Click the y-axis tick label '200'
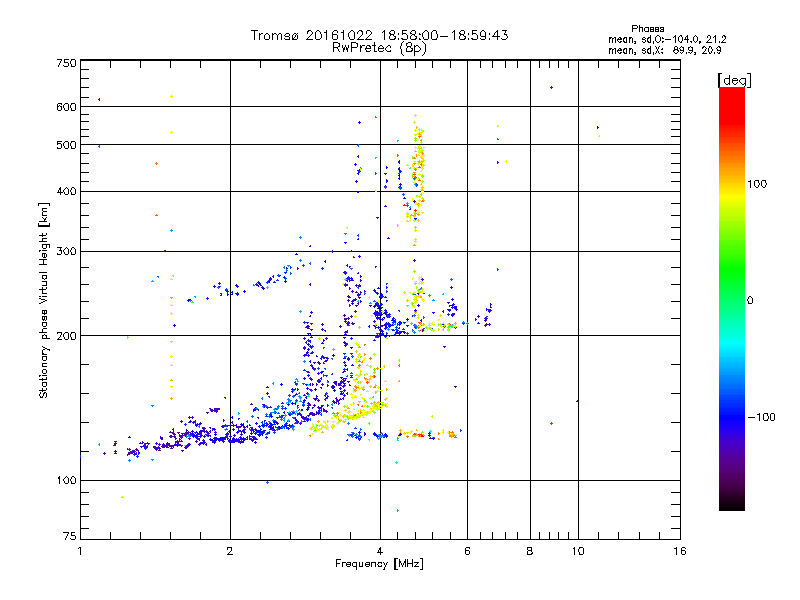 click(67, 336)
